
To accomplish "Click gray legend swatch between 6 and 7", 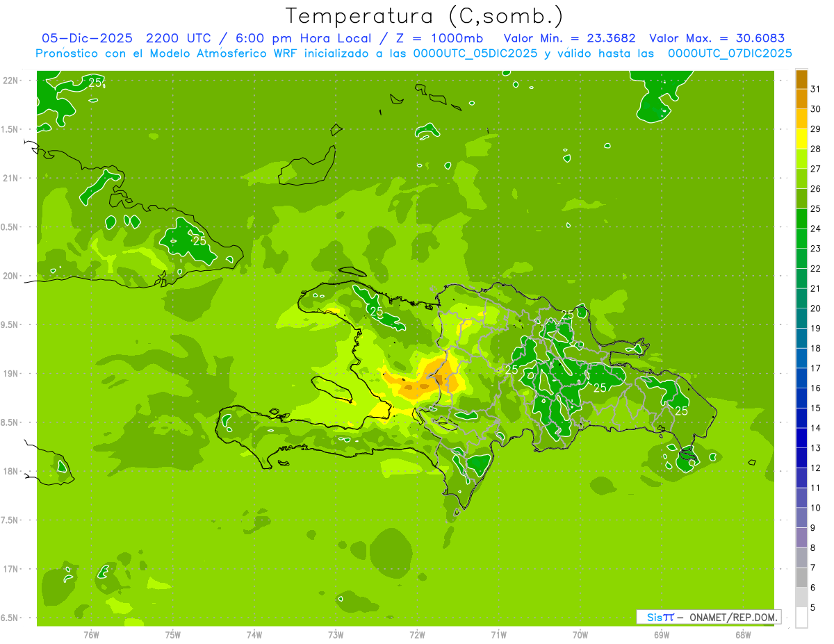I will pos(801,577).
